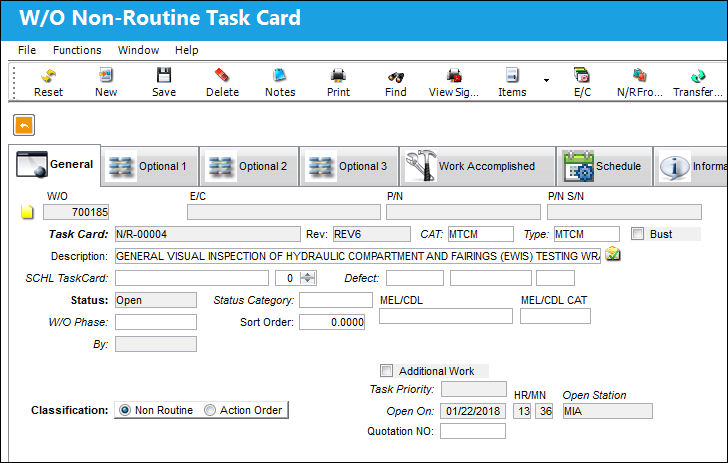
Task: Click the Find binoculars icon
Action: click(396, 76)
